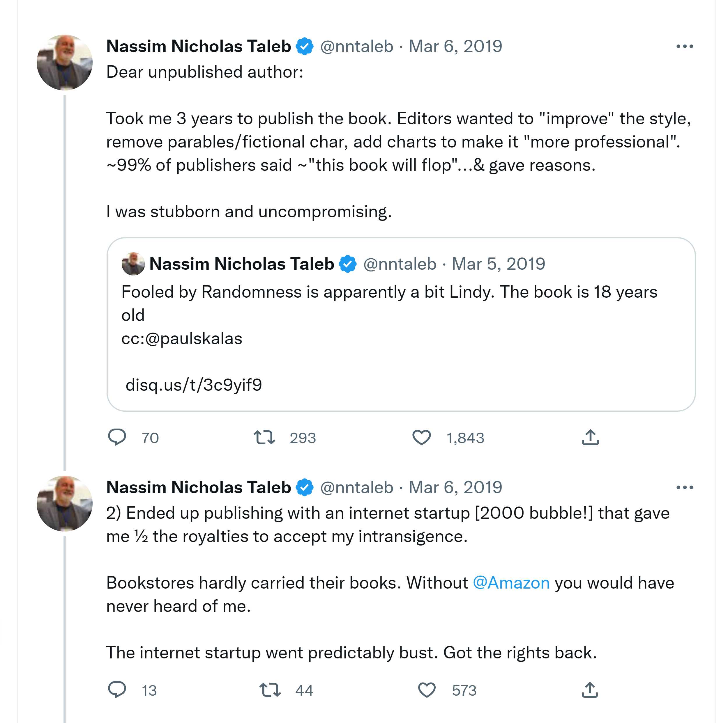Reply to the tweet with 13 replies
728x723 pixels.
pos(117,690)
